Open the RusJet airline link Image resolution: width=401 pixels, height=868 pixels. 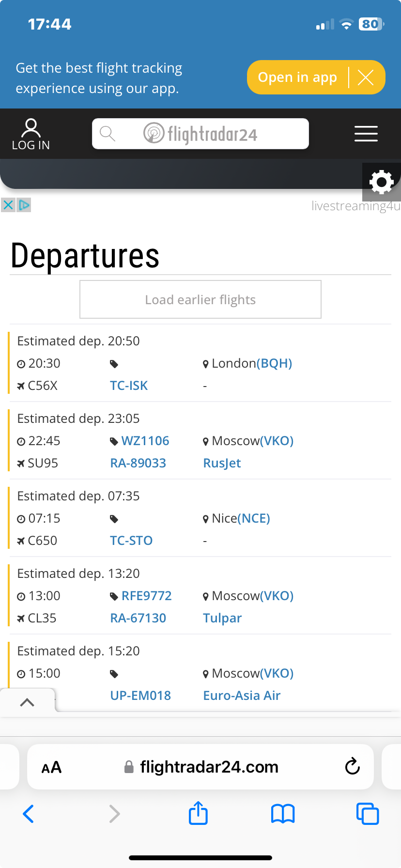(x=222, y=463)
